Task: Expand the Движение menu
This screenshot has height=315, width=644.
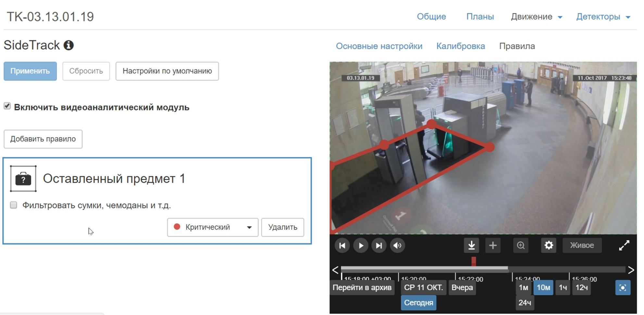Action: (x=537, y=17)
